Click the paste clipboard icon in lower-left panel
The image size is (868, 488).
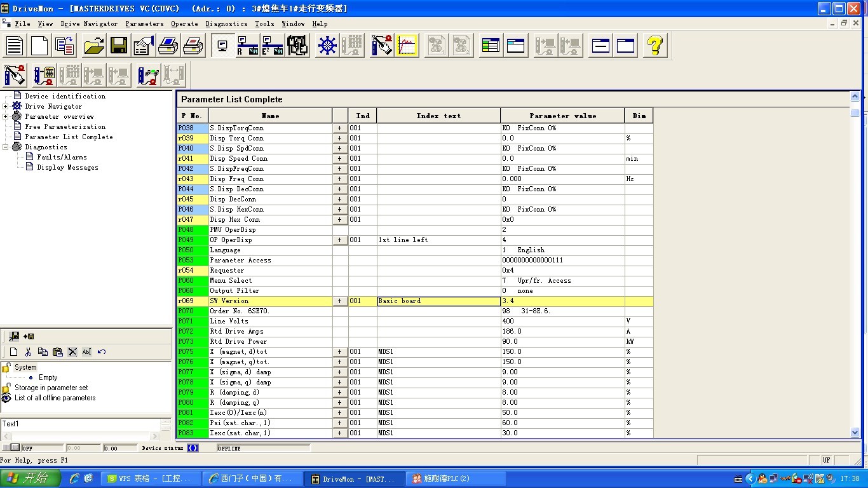(x=57, y=352)
